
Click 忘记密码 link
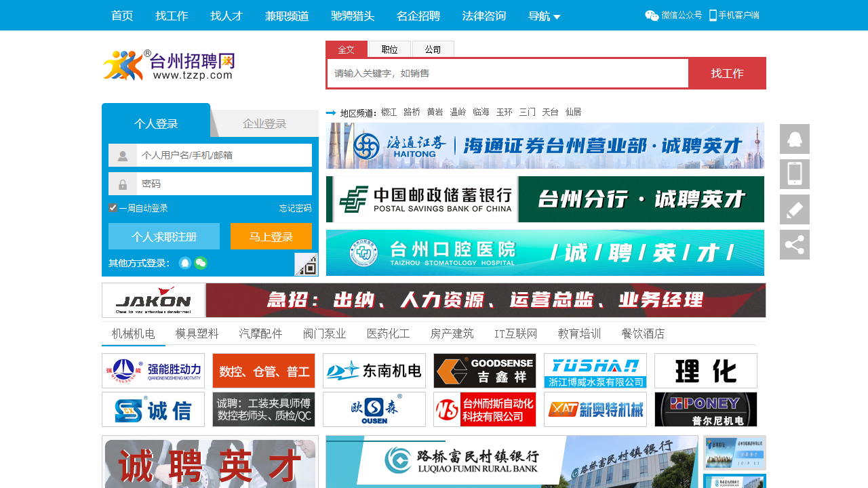point(296,208)
